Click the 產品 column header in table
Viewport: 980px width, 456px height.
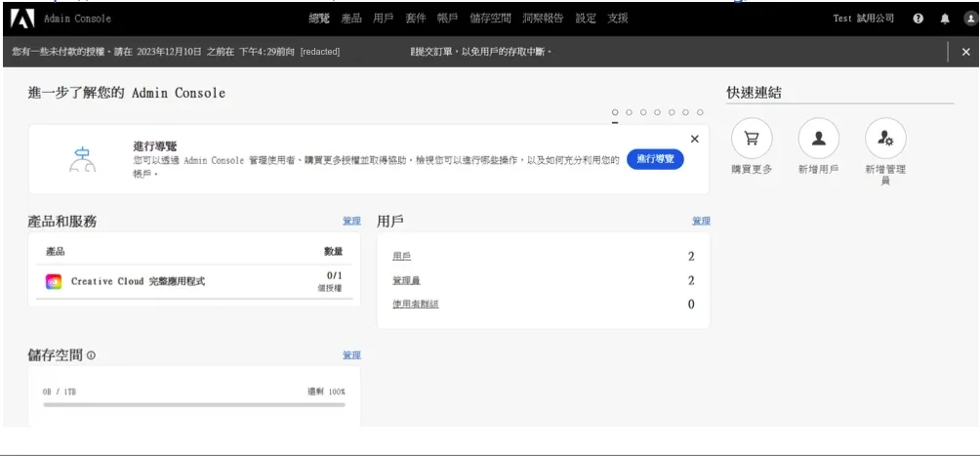click(55, 252)
